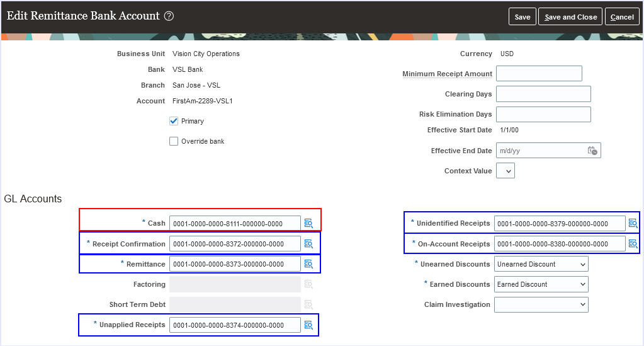Expand Claim Investigation dropdown

coord(541,304)
